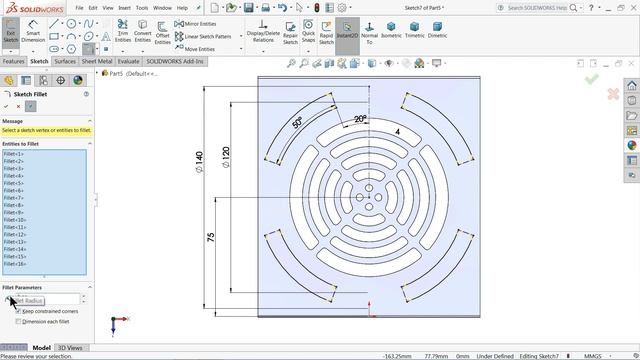The image size is (640, 360).
Task: Open the Window menu
Action: point(162,8)
